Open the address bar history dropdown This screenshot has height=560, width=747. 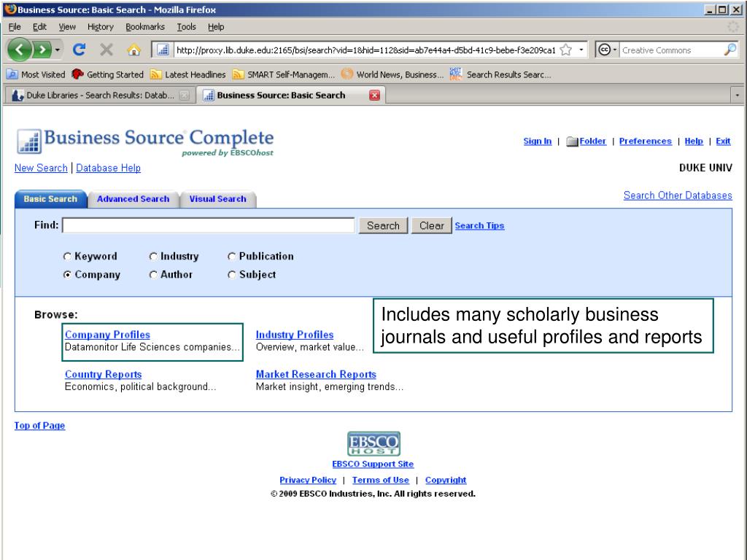click(x=581, y=50)
